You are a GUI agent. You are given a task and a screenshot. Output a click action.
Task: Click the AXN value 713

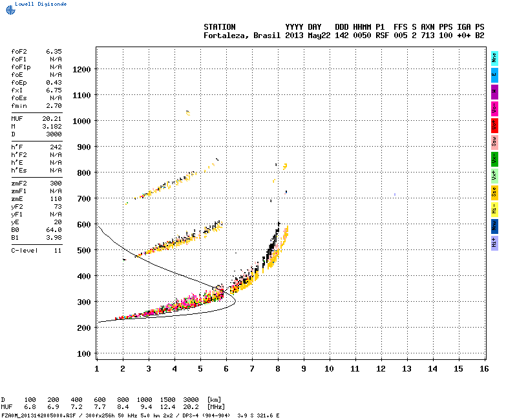(x=428, y=36)
